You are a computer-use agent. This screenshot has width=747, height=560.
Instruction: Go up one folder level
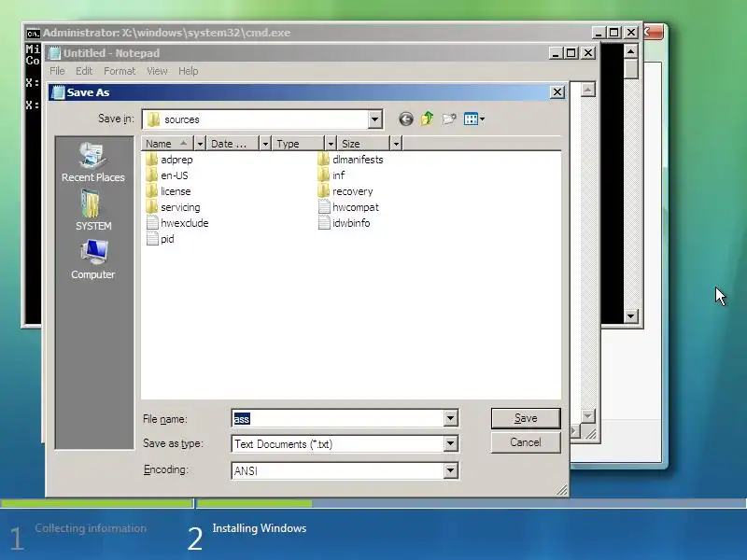428,119
